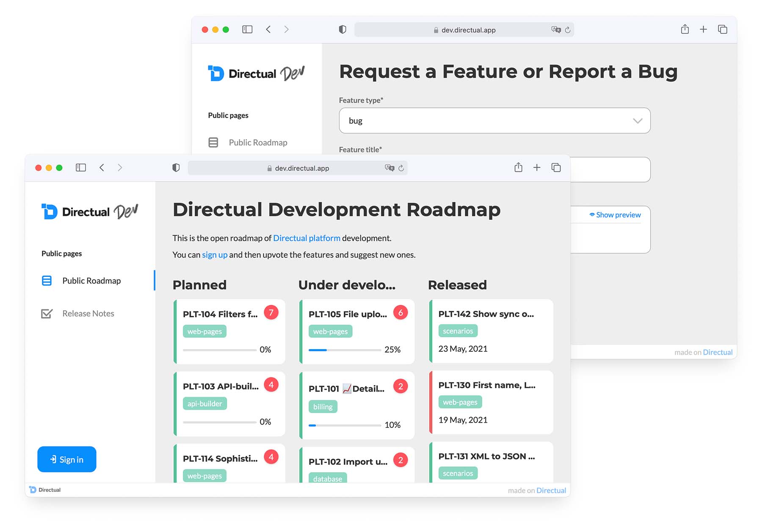The image size is (762, 532).
Task: Follow the Directual platform link
Action: pos(306,238)
